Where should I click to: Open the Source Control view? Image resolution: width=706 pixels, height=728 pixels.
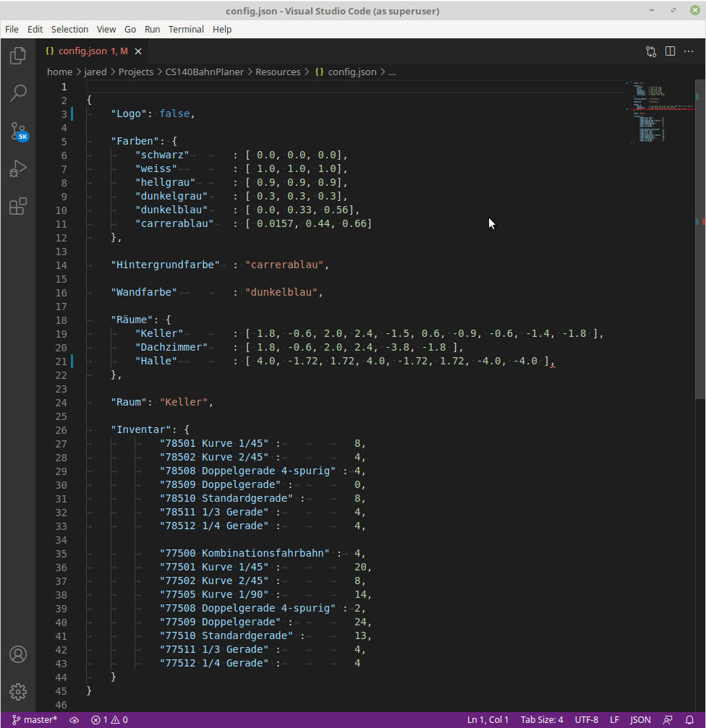(18, 131)
